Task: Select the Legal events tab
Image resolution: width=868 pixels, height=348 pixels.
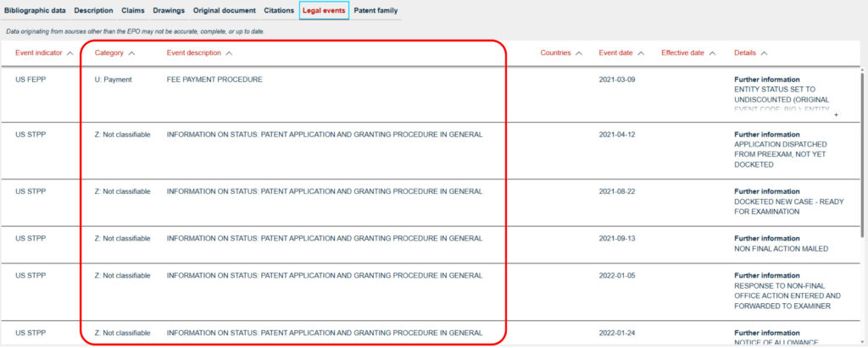Action: coord(324,10)
